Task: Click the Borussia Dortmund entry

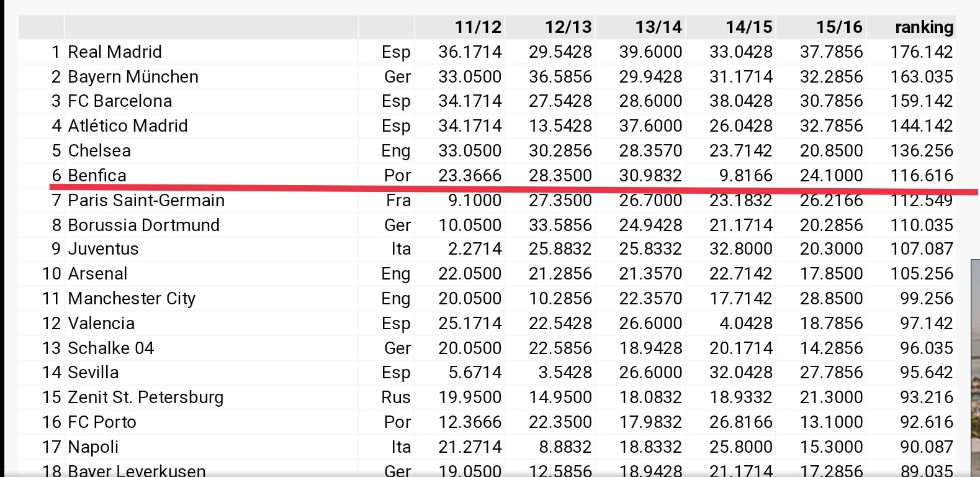Action: click(144, 225)
